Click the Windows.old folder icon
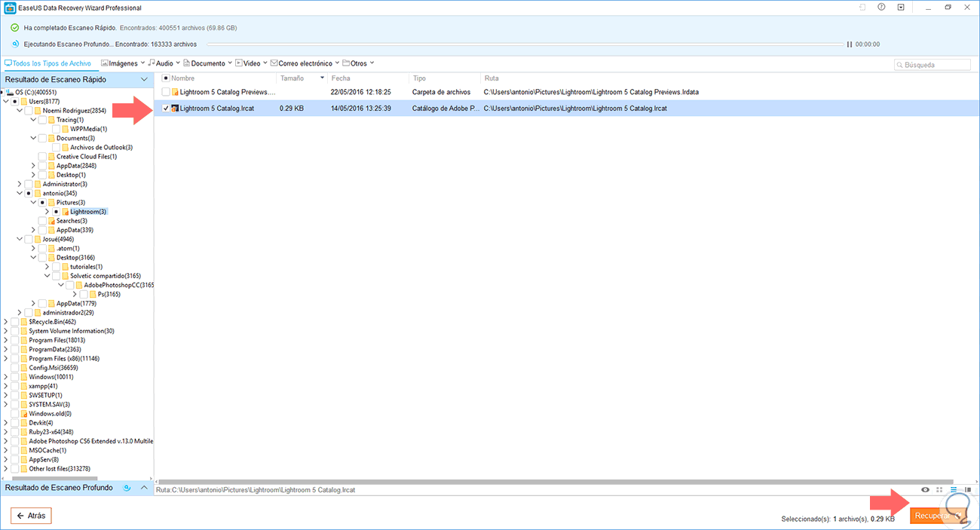 click(x=23, y=414)
